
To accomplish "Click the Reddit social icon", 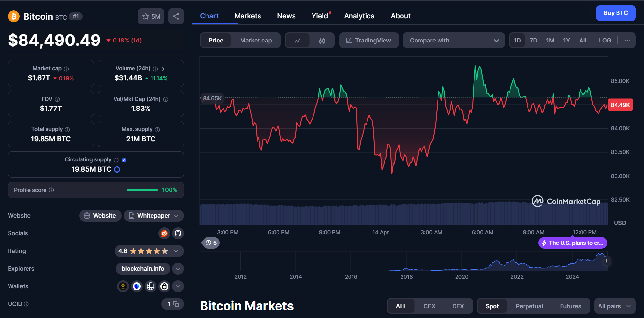I will tap(164, 233).
